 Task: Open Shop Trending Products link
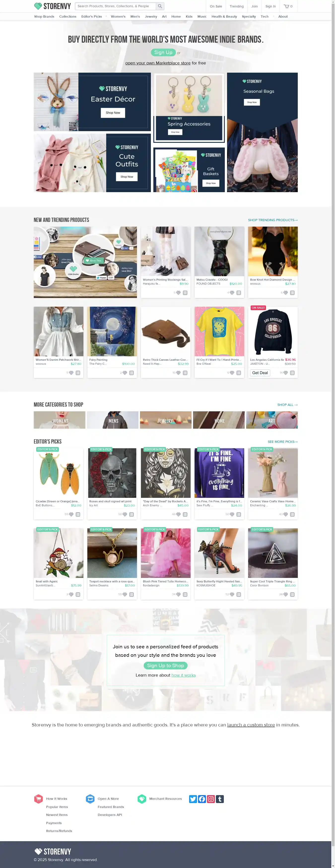(272, 220)
